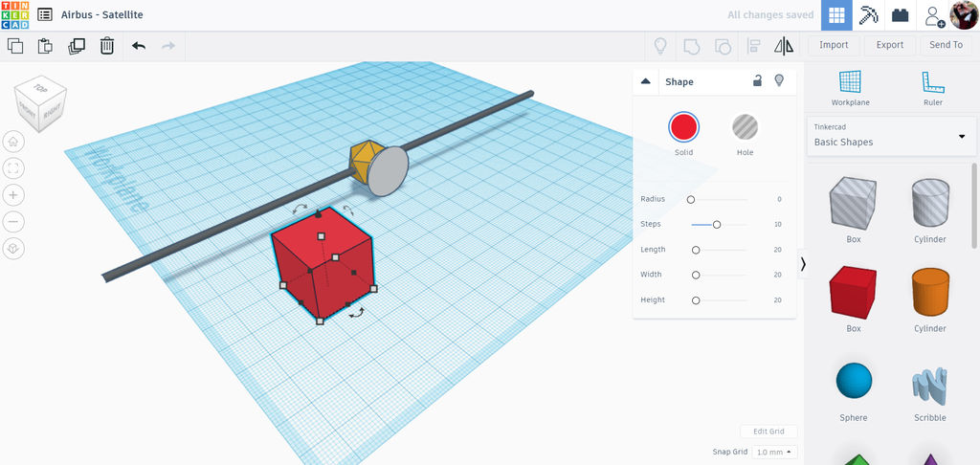Select the blue Sphere shape
Screen dimensions: 980x465
(853, 381)
